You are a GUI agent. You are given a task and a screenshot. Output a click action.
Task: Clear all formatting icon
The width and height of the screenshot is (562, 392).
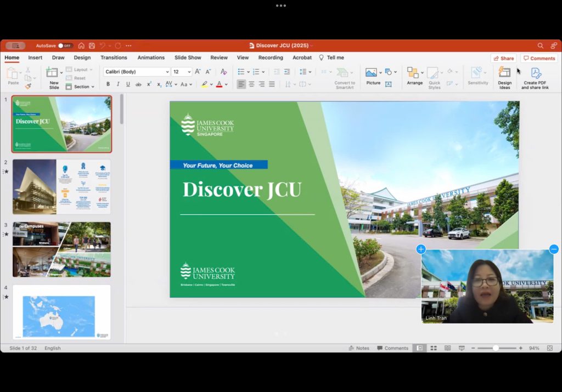click(224, 72)
